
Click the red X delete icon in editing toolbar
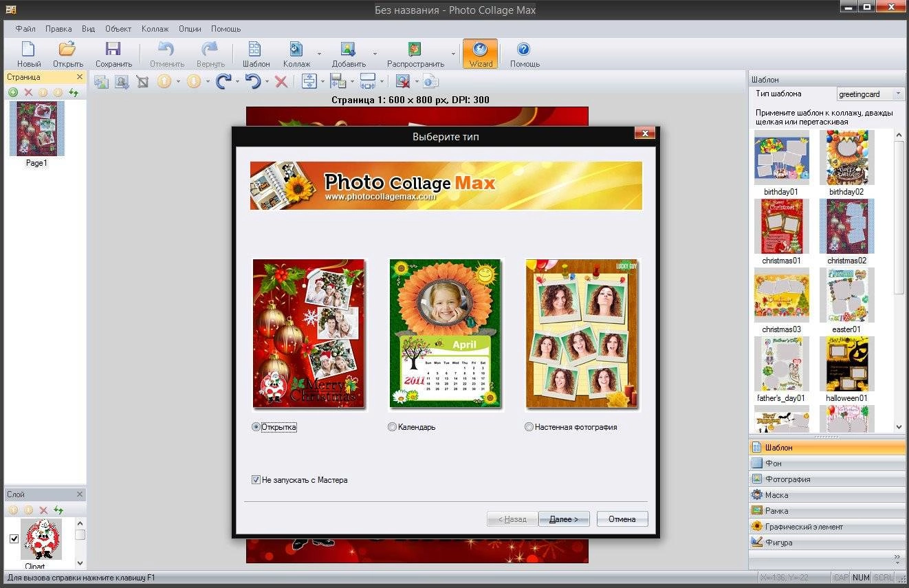[x=281, y=82]
